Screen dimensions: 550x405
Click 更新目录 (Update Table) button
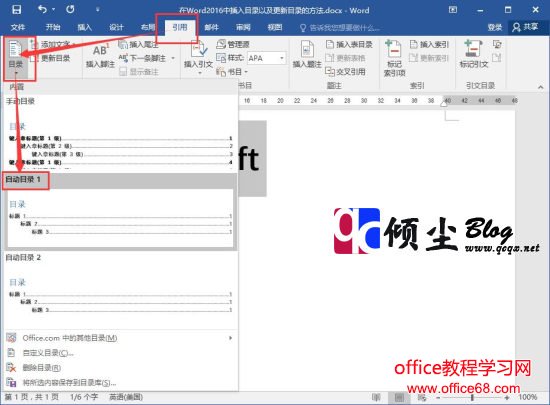[51, 58]
